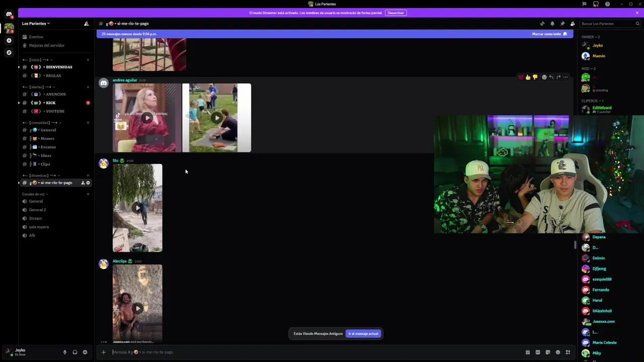Image resolution: width=644 pixels, height=362 pixels.
Task: Play the kids-on-lawn video
Action: pyautogui.click(x=216, y=118)
